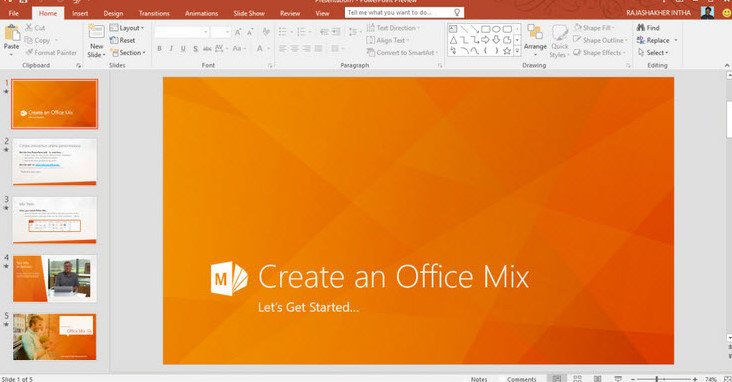Click the Paste clipboard icon
The height and width of the screenshot is (382, 732).
[x=12, y=33]
